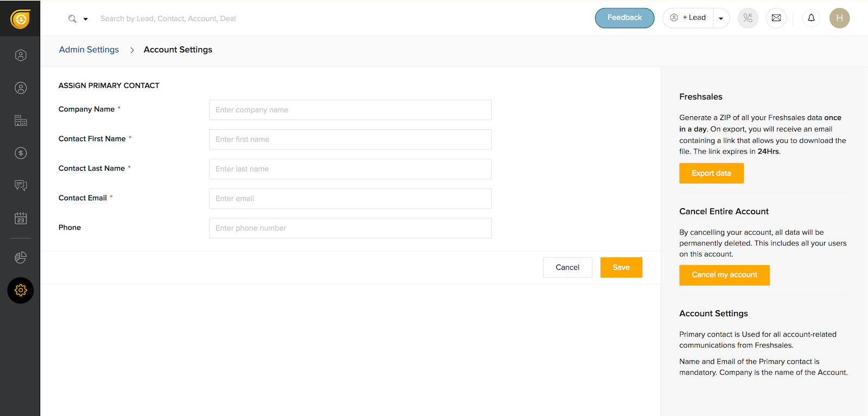Open the calendar icon in sidebar
This screenshot has width=868, height=416.
[21, 218]
